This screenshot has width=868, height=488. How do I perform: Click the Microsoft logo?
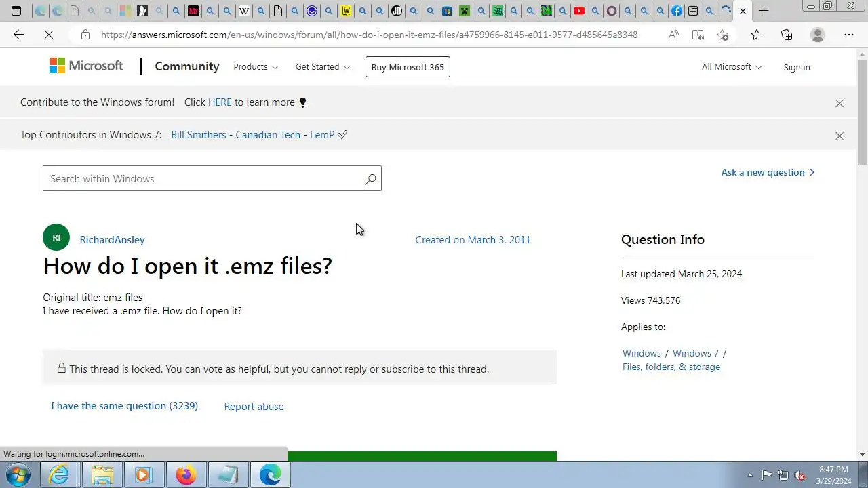tap(86, 66)
